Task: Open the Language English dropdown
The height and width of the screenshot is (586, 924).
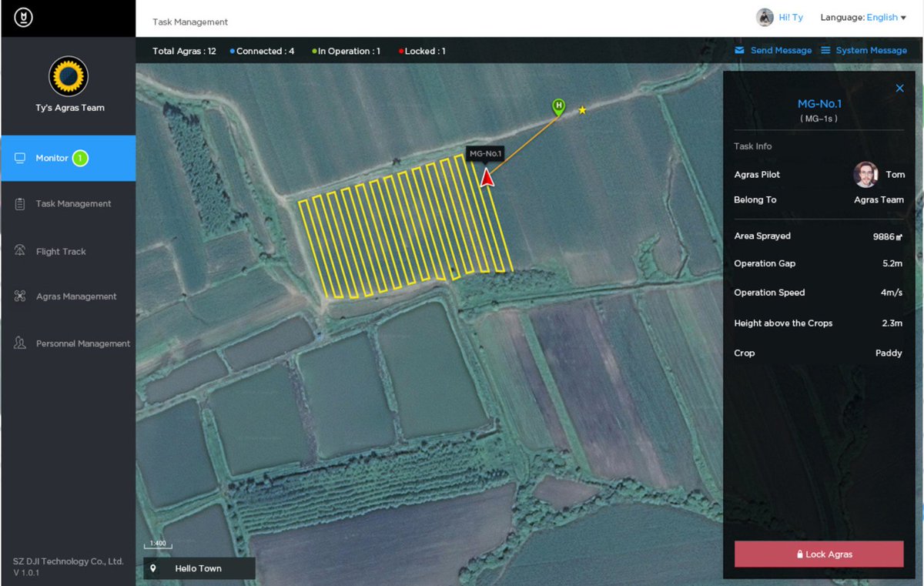Action: (863, 18)
